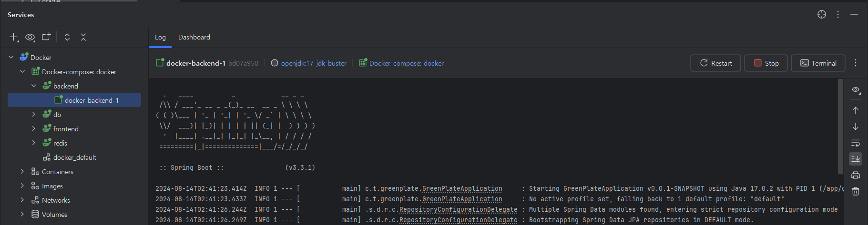Viewport: 868px width, 225px height.
Task: Open openjdk:17-jdk-buster image link
Action: pos(314,63)
